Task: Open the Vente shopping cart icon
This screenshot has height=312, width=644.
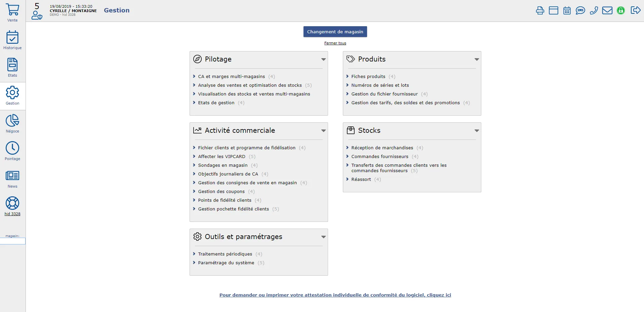Action: (x=12, y=10)
